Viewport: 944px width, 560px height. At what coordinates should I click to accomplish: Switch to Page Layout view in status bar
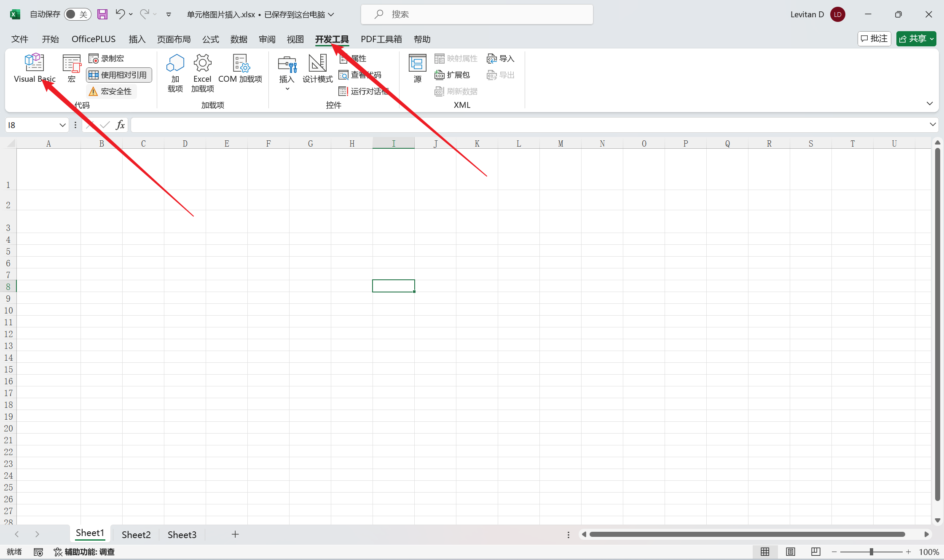pyautogui.click(x=790, y=552)
